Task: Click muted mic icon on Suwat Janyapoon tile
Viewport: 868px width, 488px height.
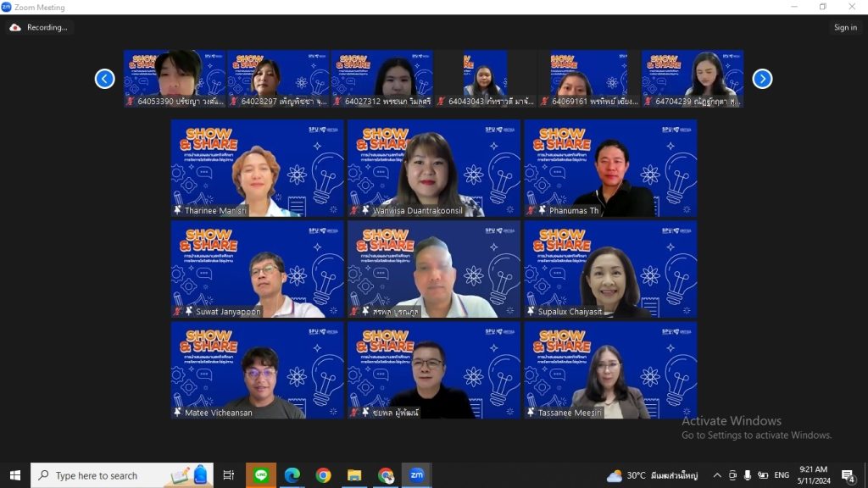Action: 178,312
